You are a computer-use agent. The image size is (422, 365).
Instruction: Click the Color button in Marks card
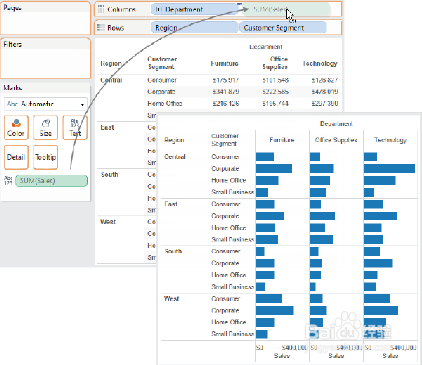pos(16,127)
